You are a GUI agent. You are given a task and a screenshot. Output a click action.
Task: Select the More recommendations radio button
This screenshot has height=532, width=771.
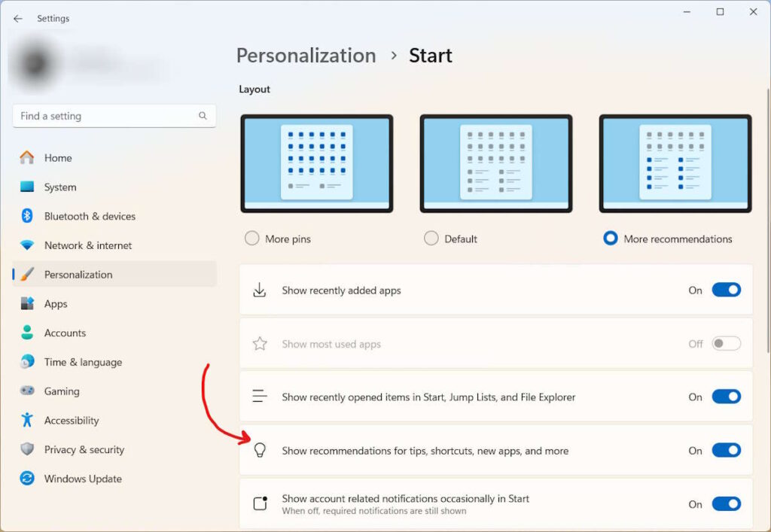point(610,239)
